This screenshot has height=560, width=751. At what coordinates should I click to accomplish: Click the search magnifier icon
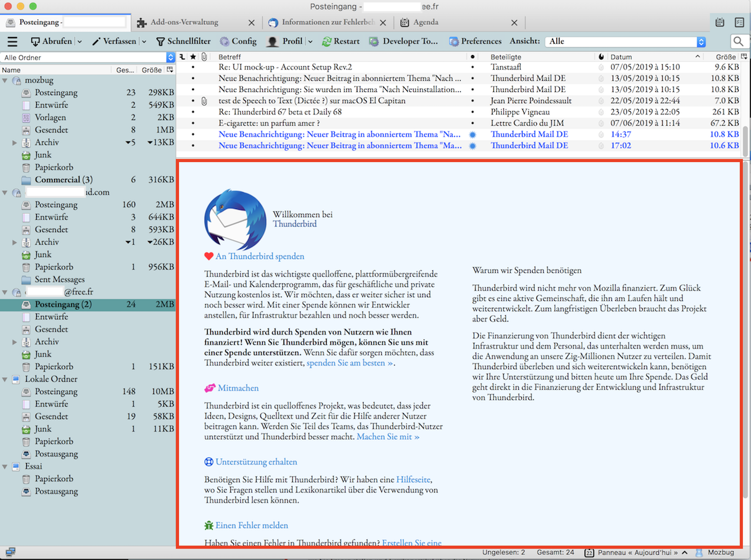(738, 41)
